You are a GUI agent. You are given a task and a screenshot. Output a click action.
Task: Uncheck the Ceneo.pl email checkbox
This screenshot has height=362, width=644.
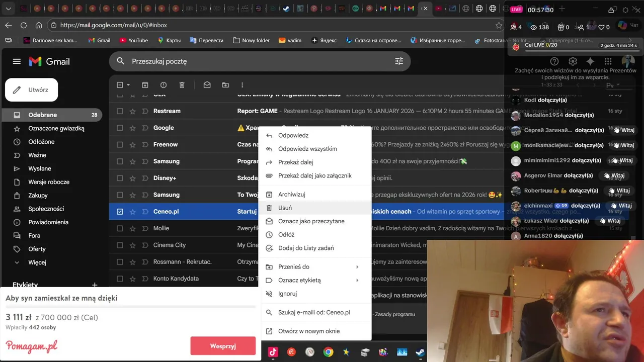pyautogui.click(x=120, y=212)
